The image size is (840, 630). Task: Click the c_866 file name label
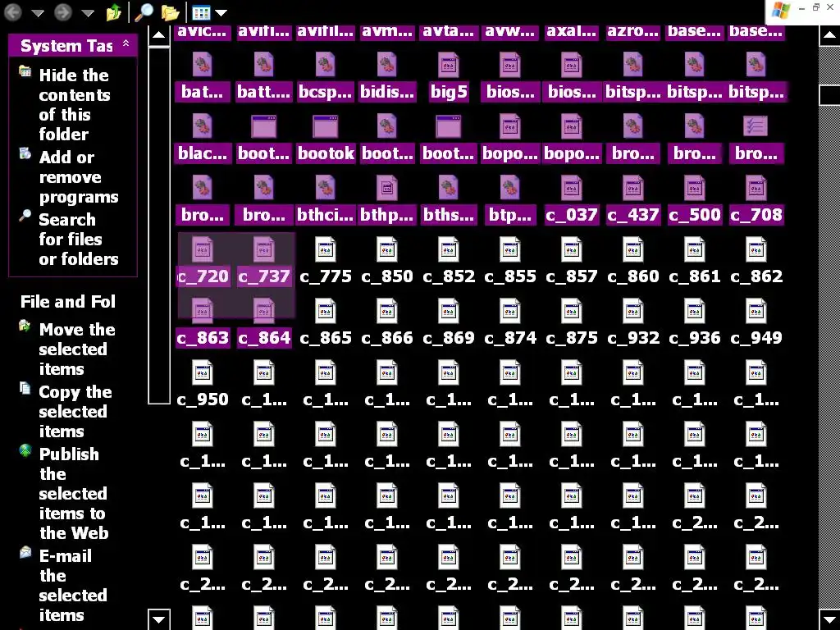click(387, 338)
